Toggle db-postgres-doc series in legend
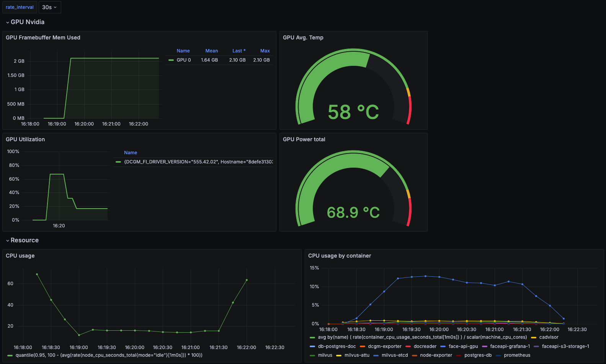Viewport: 606px width, 364px height. pyautogui.click(x=337, y=346)
